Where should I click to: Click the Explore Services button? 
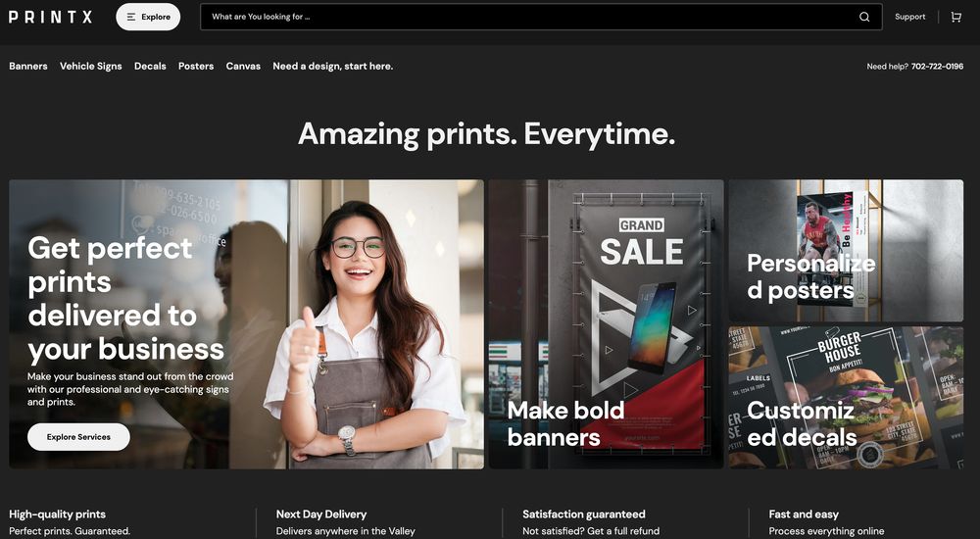point(78,437)
